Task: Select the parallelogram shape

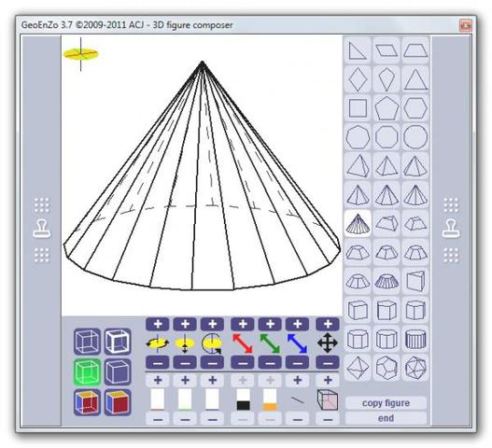Action: (x=387, y=50)
